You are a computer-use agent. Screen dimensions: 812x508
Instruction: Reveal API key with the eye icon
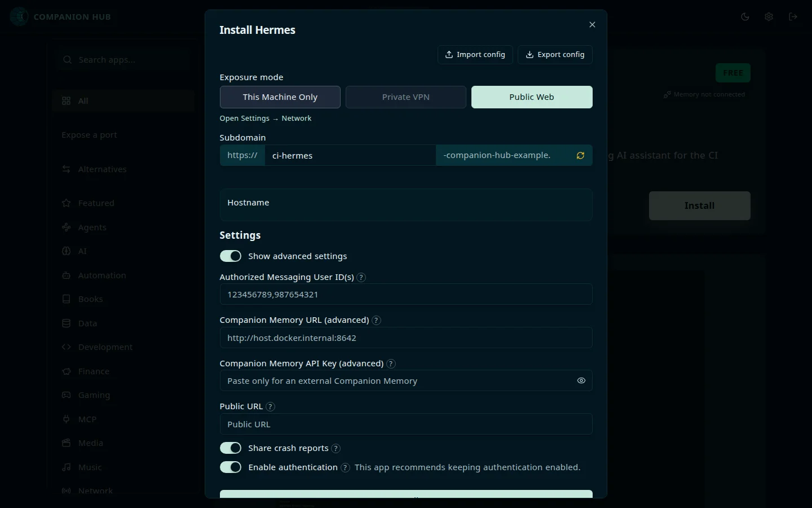tap(581, 381)
